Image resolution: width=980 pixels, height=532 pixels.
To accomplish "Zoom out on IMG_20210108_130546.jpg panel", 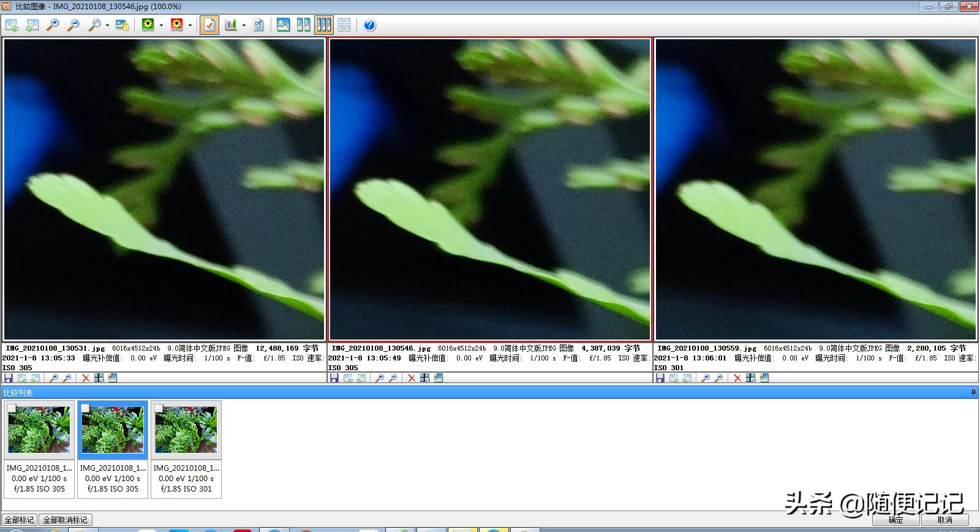I will (x=393, y=378).
